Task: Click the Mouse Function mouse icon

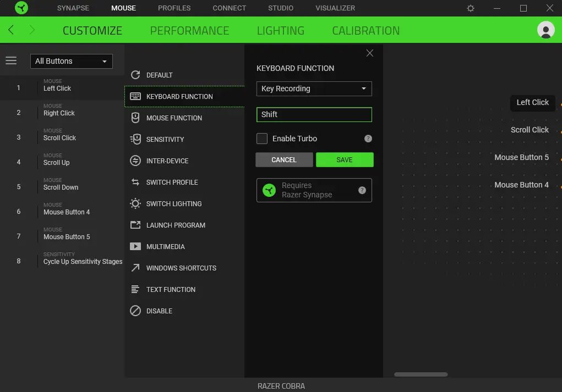Action: click(x=135, y=118)
